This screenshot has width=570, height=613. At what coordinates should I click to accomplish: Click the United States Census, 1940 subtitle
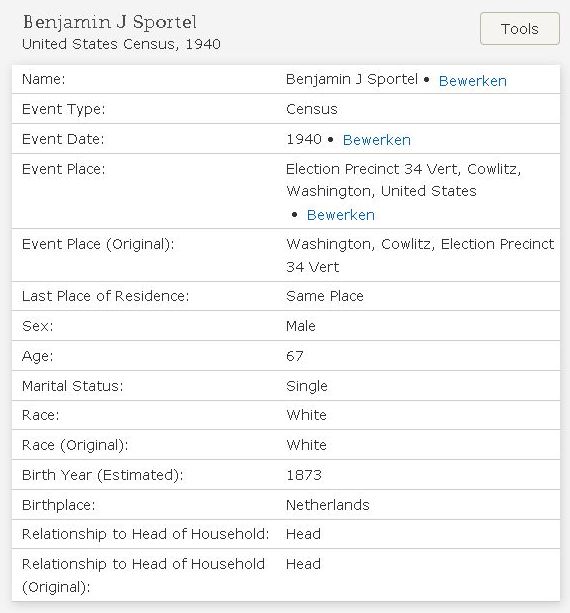121,44
